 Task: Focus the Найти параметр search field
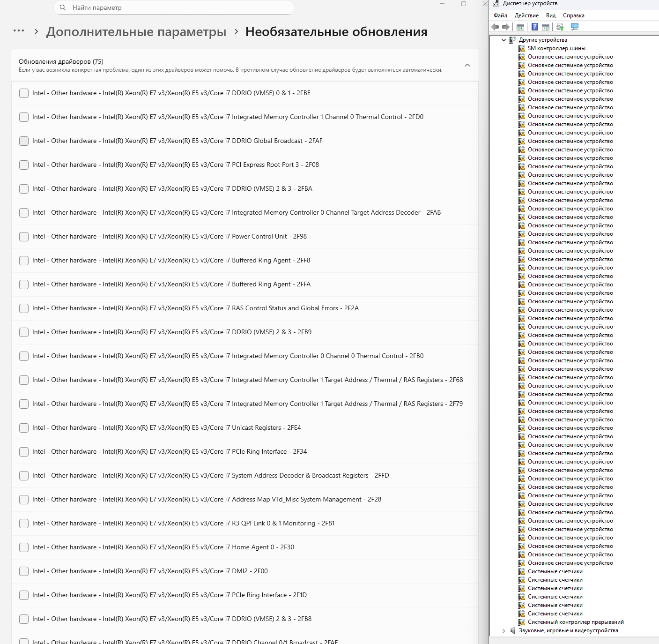174,7
